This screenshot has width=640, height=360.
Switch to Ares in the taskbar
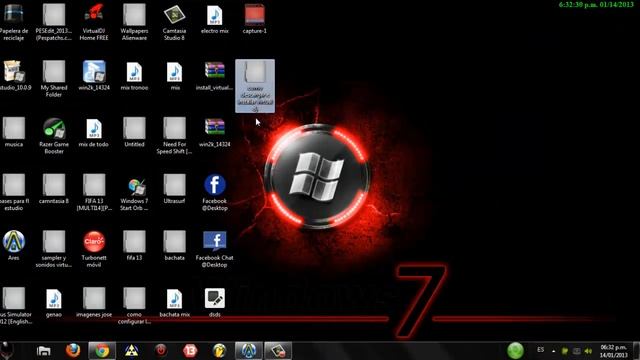tap(249, 351)
